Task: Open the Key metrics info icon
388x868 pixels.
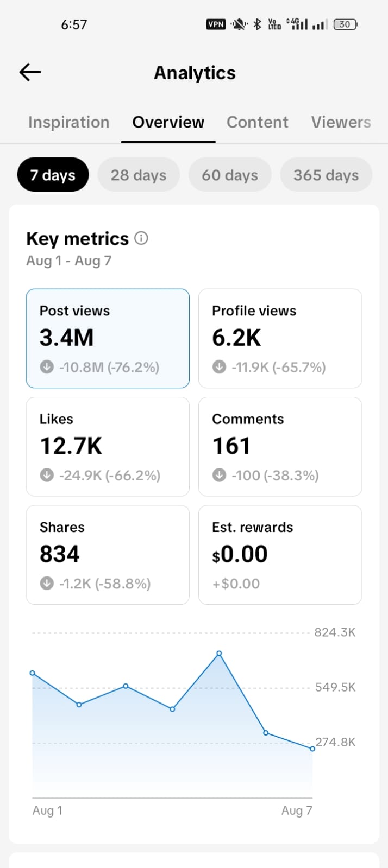Action: (x=141, y=238)
